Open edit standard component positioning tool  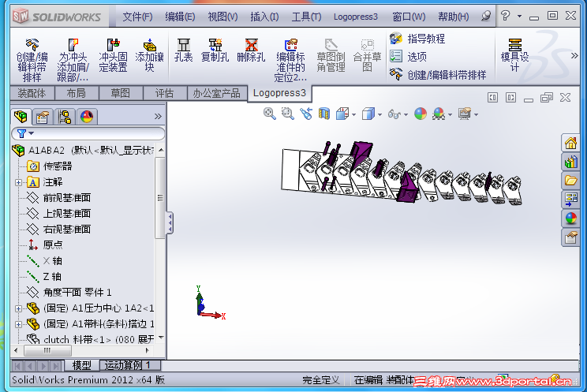coord(290,60)
